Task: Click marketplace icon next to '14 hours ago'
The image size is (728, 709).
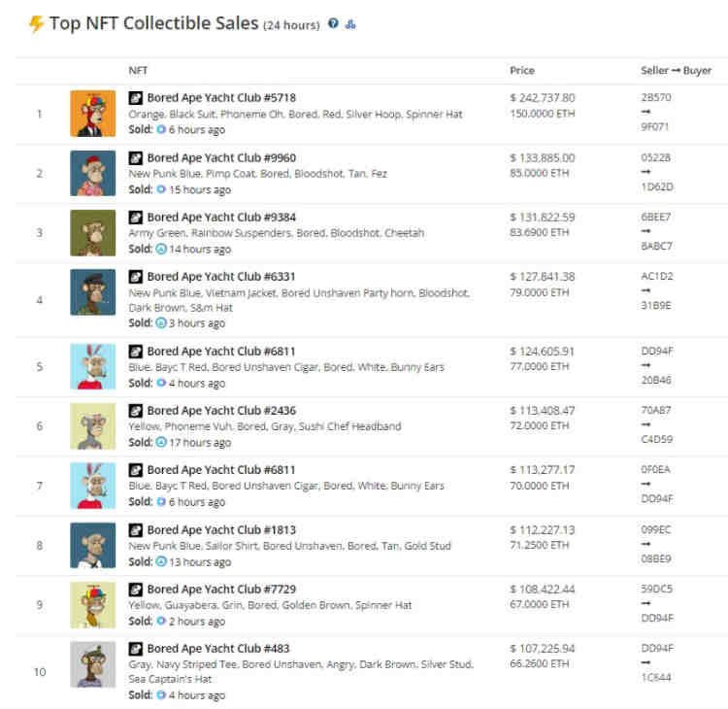Action: (x=160, y=249)
